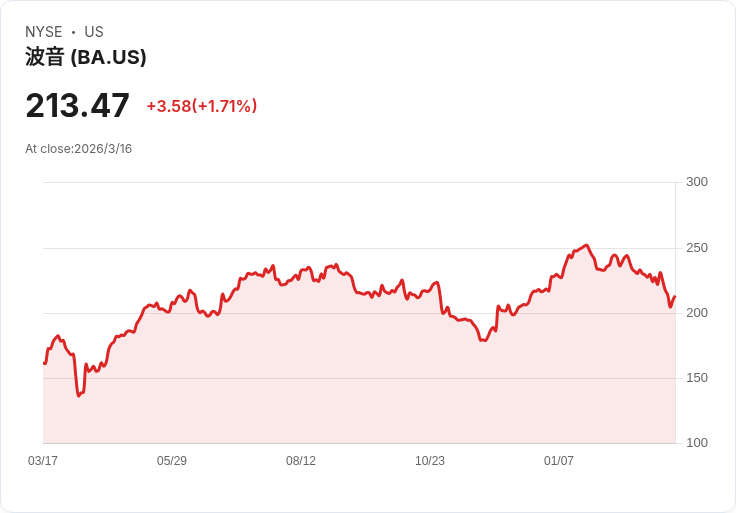Viewport: 736px width, 513px height.
Task: Click the 250 y-axis label
Action: [x=697, y=248]
